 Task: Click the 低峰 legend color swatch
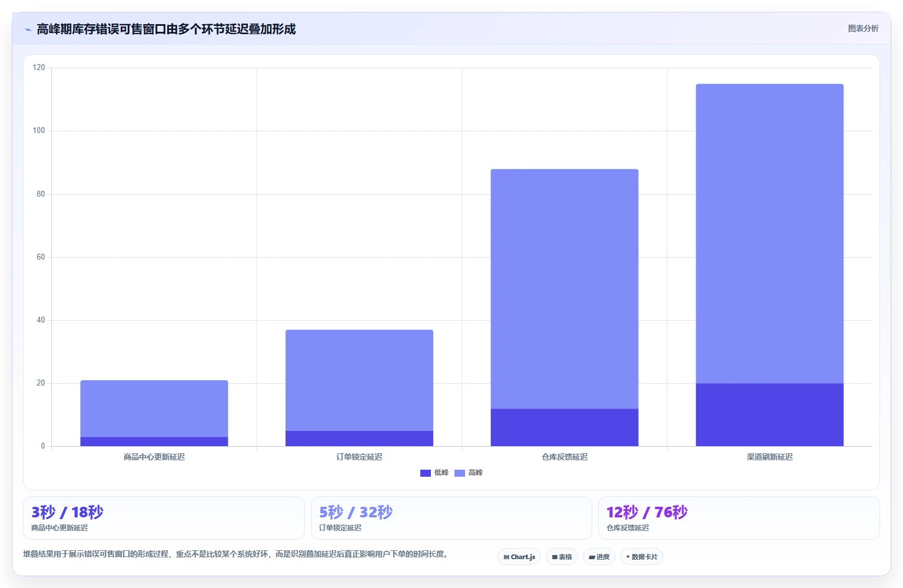coord(426,473)
